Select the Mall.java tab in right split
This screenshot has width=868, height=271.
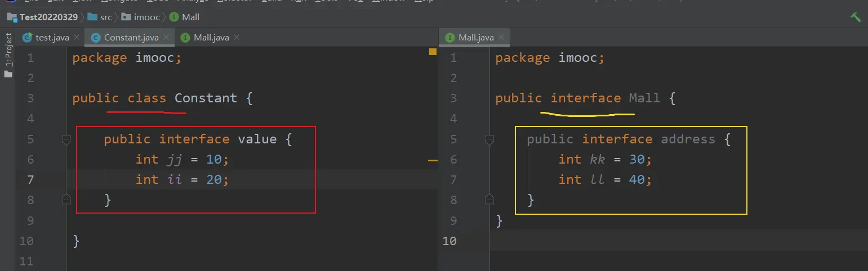[475, 38]
